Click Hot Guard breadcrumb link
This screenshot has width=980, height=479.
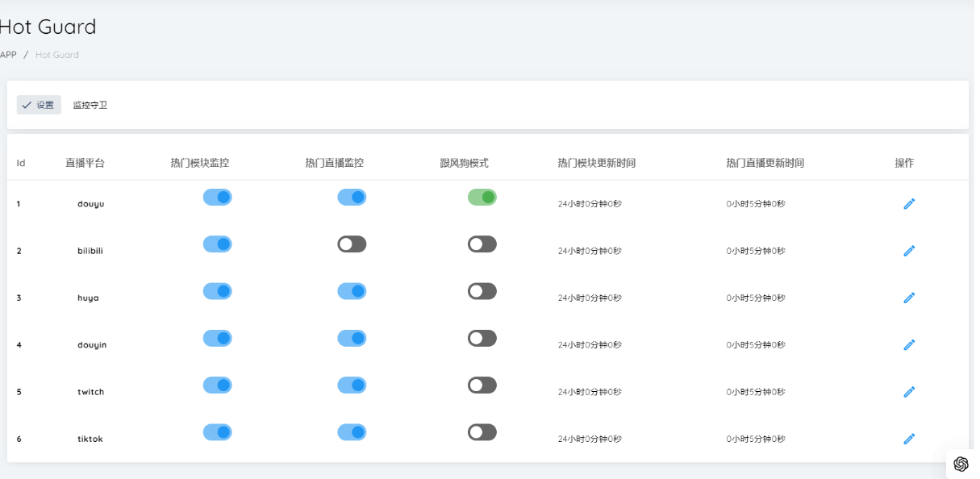[x=57, y=55]
